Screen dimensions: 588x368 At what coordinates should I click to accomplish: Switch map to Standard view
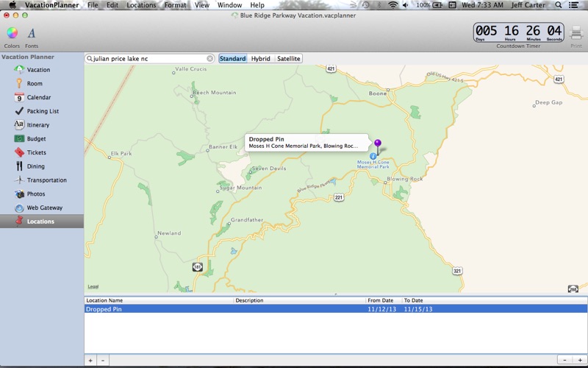(x=232, y=59)
